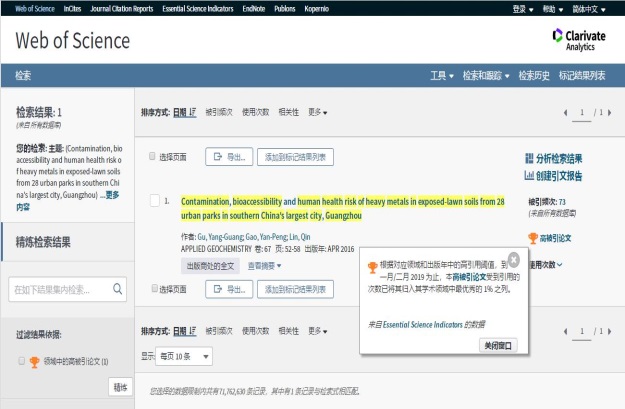Open author Lin, Qin
Screen dimensions: 625x409
coord(300,237)
